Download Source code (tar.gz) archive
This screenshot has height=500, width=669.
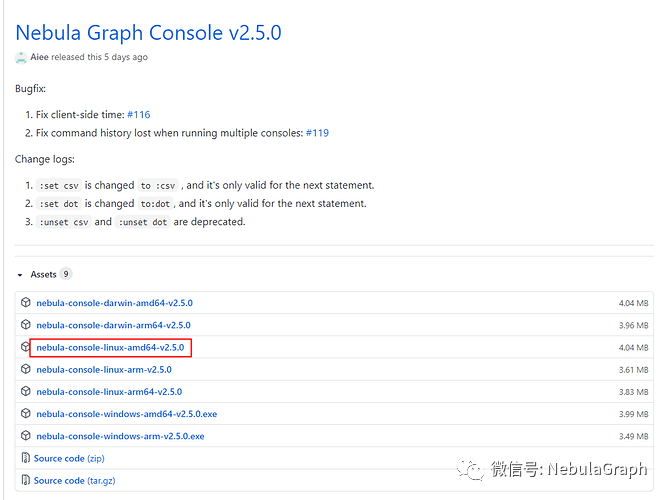click(x=73, y=480)
